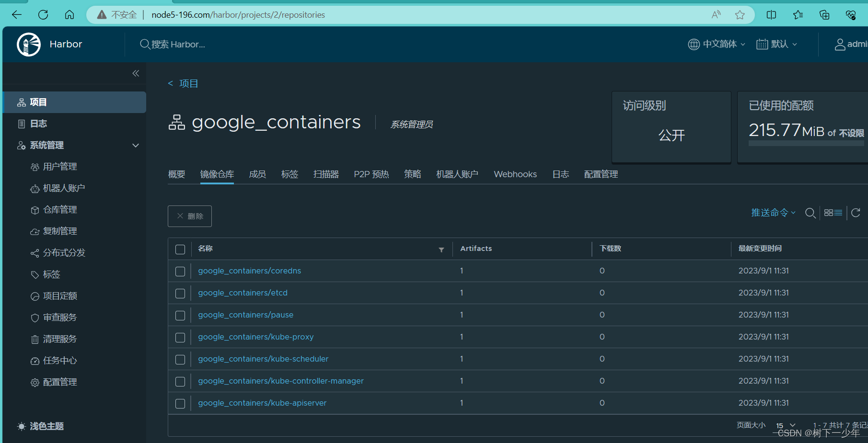The image size is (868, 443).
Task: Click the 删除 button
Action: [x=190, y=216]
